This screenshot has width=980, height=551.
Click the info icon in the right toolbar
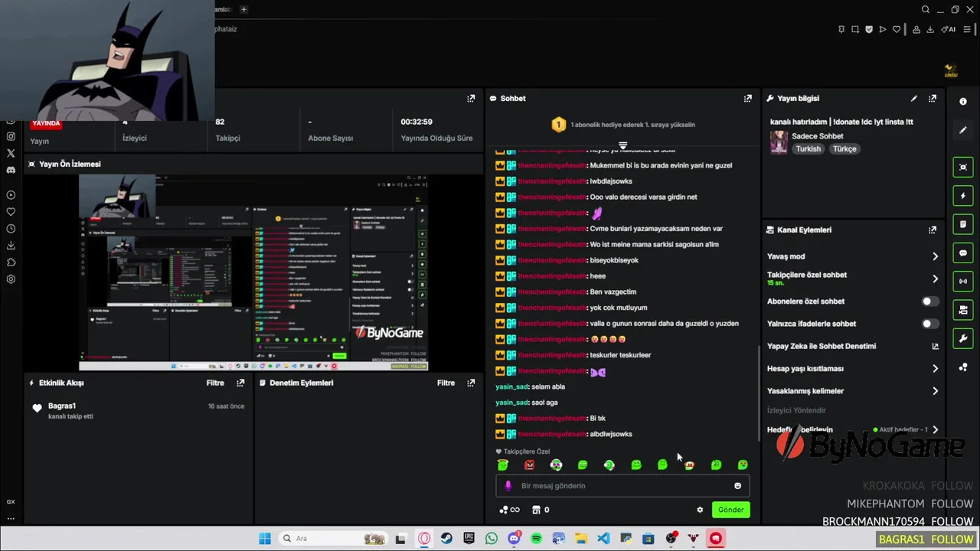(x=963, y=102)
